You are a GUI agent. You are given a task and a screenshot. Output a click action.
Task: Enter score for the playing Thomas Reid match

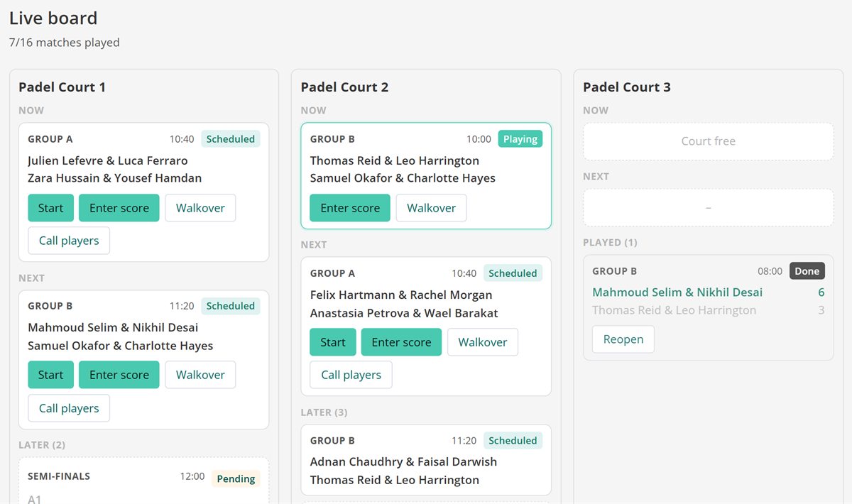(350, 208)
